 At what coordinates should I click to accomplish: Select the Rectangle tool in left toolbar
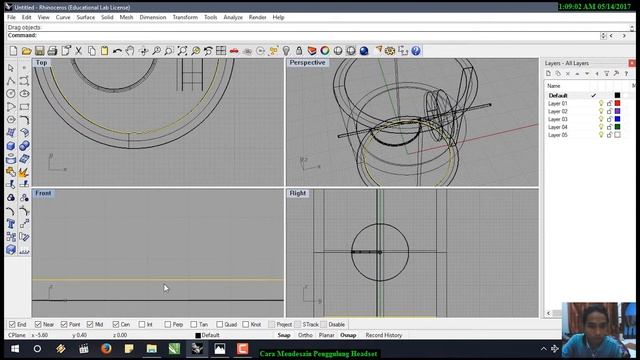pyautogui.click(x=24, y=107)
